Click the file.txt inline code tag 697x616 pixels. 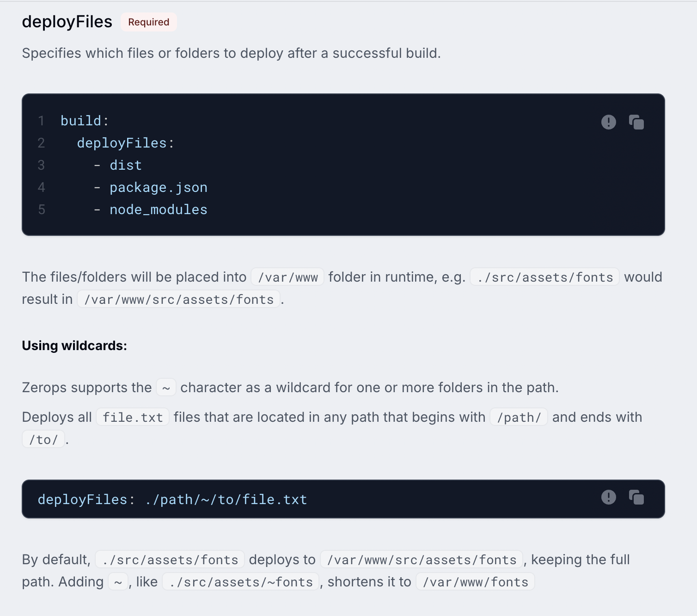tap(133, 417)
